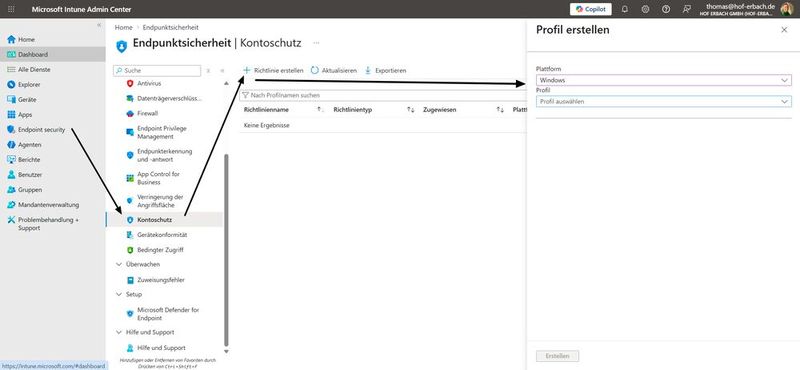Open the portal menu grid icon
800x370 pixels.
coord(12,9)
